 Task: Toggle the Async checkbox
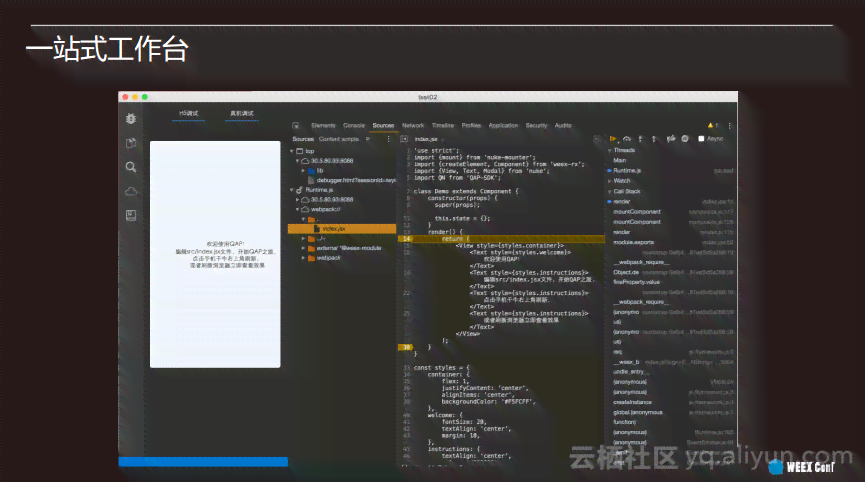701,139
